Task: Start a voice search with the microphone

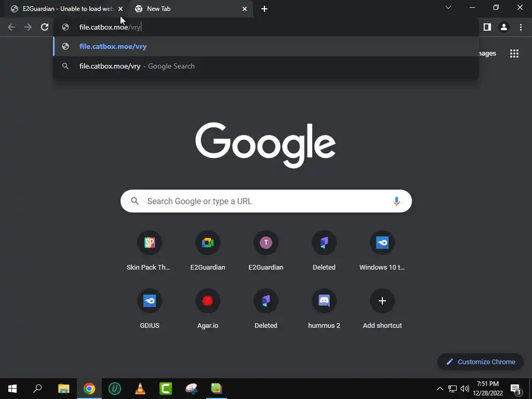Action: (x=396, y=201)
